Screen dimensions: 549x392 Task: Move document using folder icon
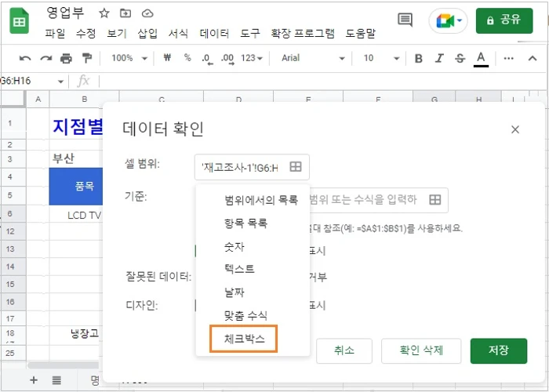pyautogui.click(x=125, y=13)
